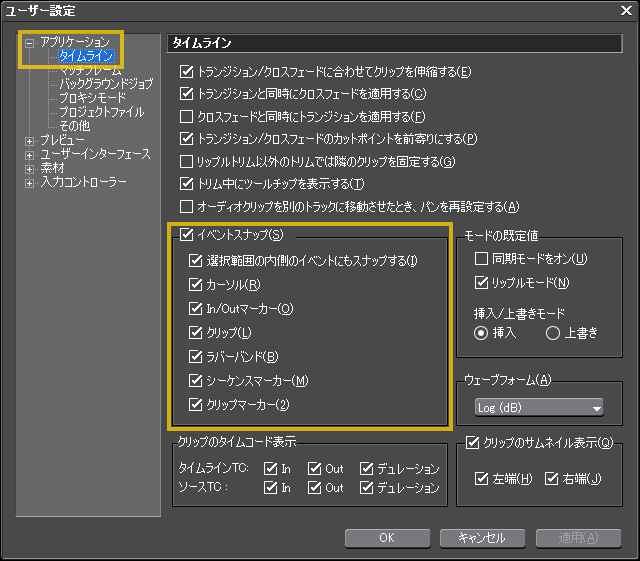This screenshot has height=561, width=640.
Task: Toggle the 右端 thumbnail checkbox
Action: coord(551,479)
